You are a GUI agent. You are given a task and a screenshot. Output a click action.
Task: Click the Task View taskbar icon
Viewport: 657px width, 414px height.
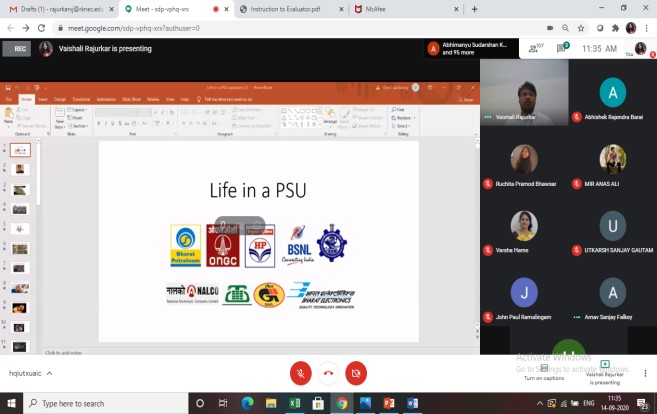coord(223,403)
